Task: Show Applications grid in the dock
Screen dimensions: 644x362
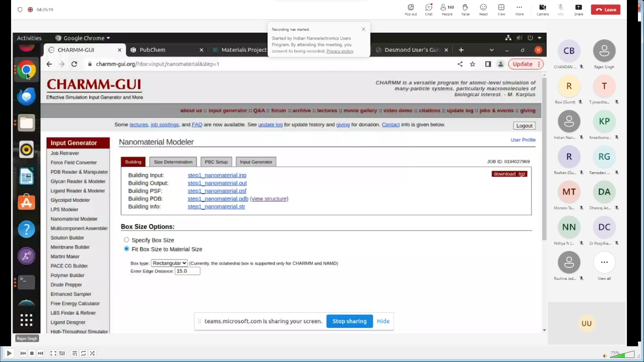Action: pos(26,320)
